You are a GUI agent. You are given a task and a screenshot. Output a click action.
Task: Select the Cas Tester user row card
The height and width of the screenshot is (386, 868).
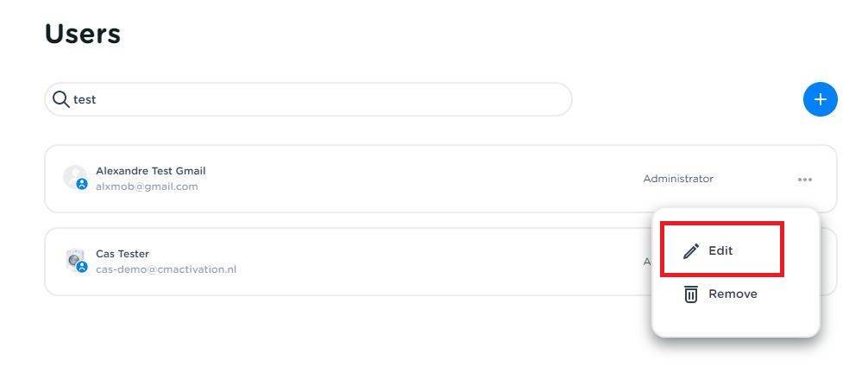(x=388, y=262)
